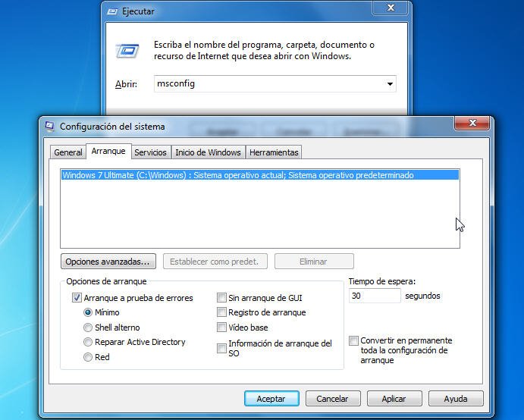
Task: Select the Windows 7 Ultimate boot entry
Action: click(x=260, y=175)
